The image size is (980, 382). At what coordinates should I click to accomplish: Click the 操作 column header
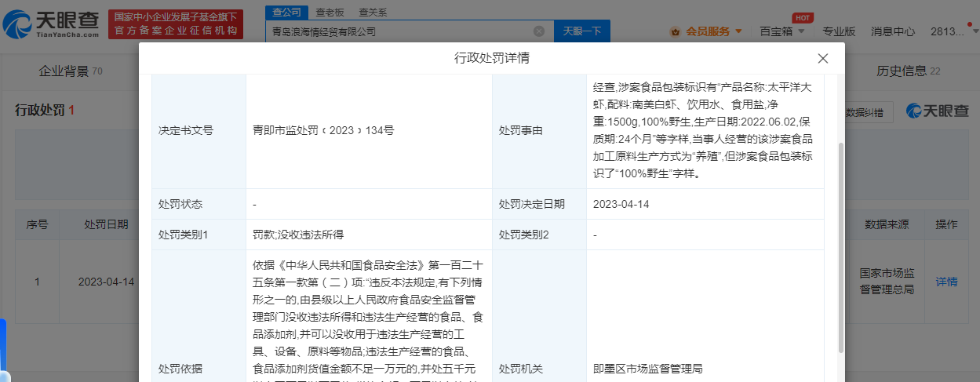(946, 224)
